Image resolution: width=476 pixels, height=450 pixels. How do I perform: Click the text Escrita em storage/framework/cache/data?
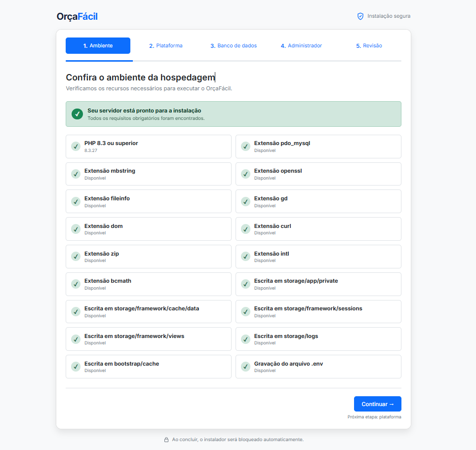[x=142, y=308]
